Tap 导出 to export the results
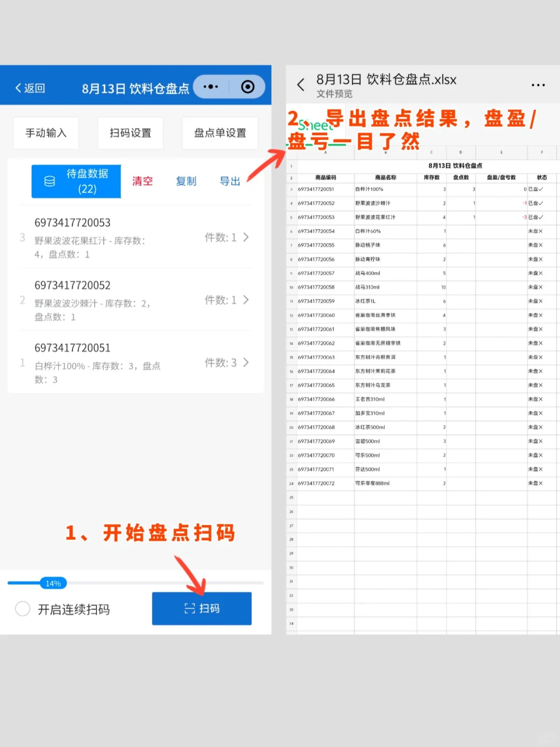The image size is (560, 747). [x=230, y=181]
